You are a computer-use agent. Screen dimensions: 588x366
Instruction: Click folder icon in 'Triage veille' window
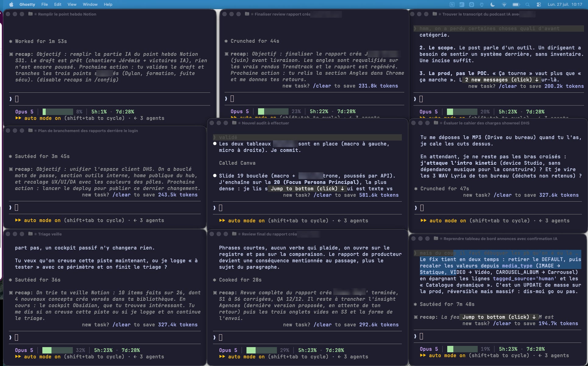coord(30,234)
